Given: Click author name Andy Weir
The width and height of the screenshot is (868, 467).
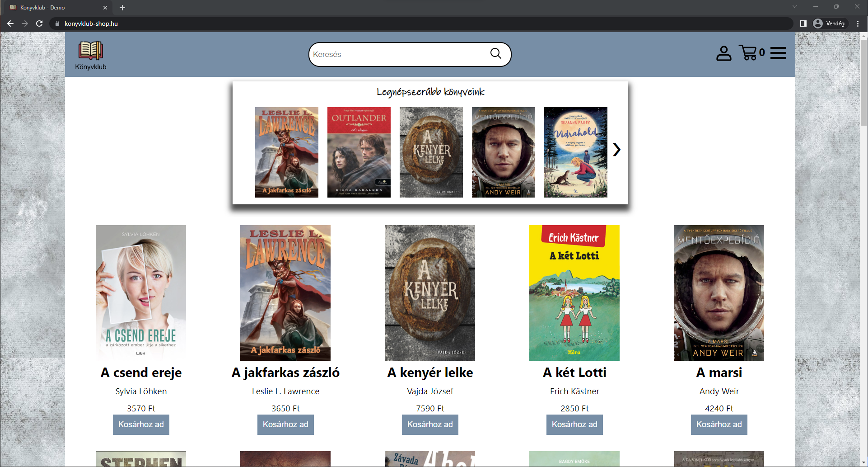Looking at the screenshot, I should (719, 392).
